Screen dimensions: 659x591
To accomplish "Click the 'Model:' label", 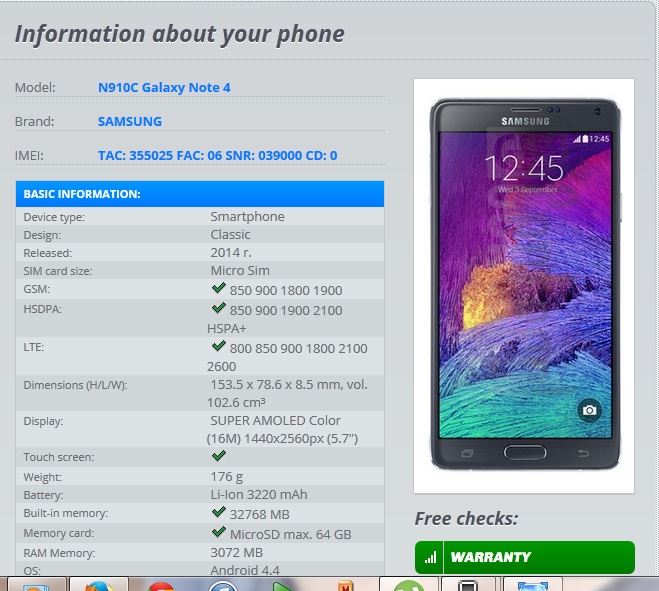I will pyautogui.click(x=35, y=88).
